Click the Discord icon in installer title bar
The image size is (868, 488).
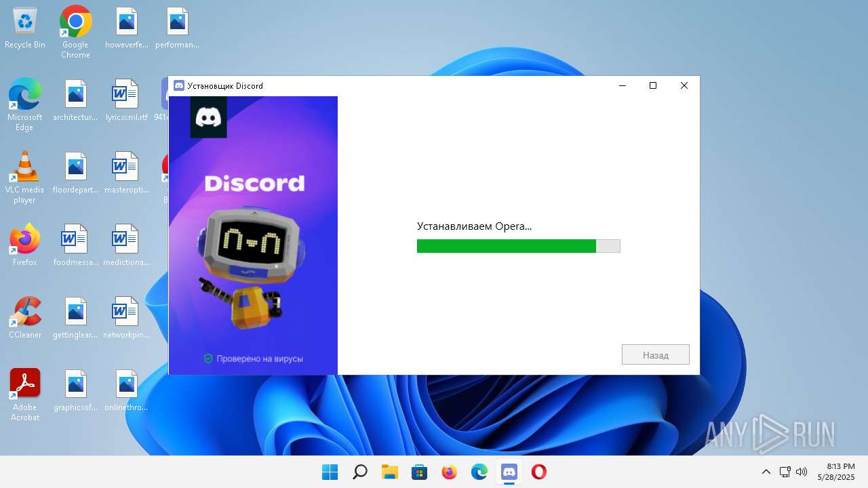pos(179,85)
